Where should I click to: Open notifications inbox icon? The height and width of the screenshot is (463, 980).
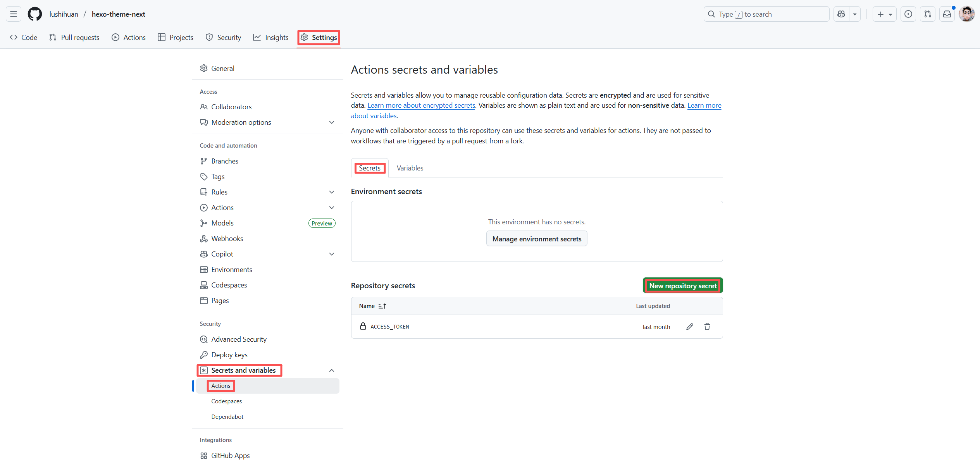click(x=947, y=14)
